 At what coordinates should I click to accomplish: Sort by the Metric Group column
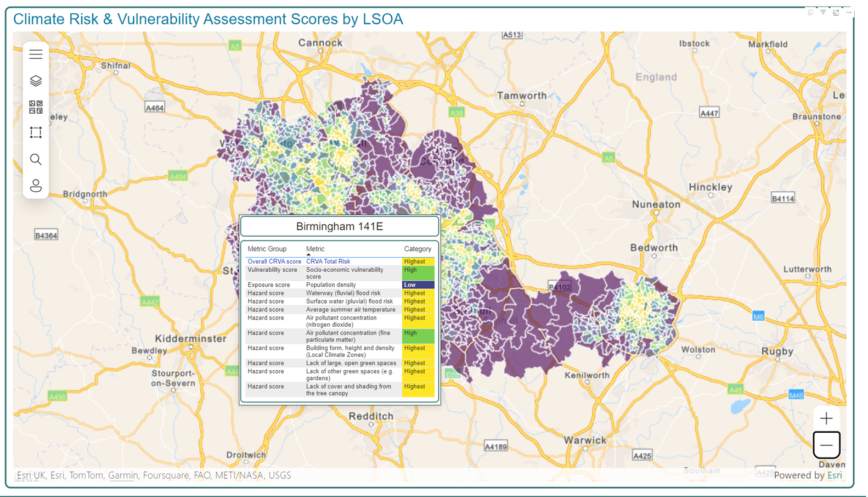[x=267, y=249]
